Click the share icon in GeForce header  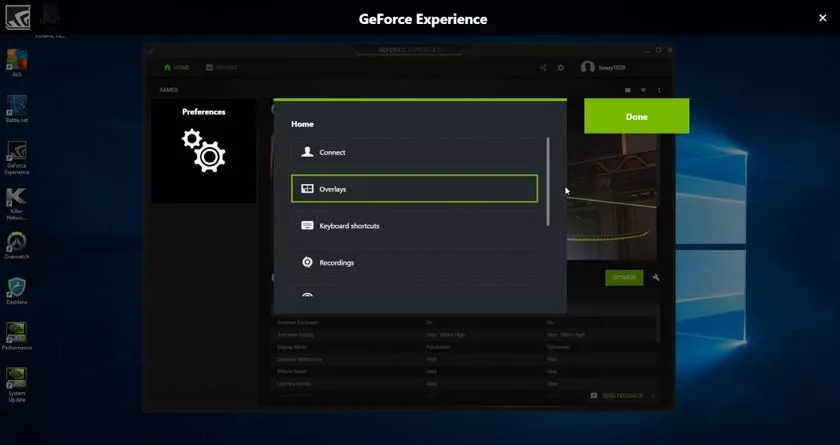[x=543, y=67]
